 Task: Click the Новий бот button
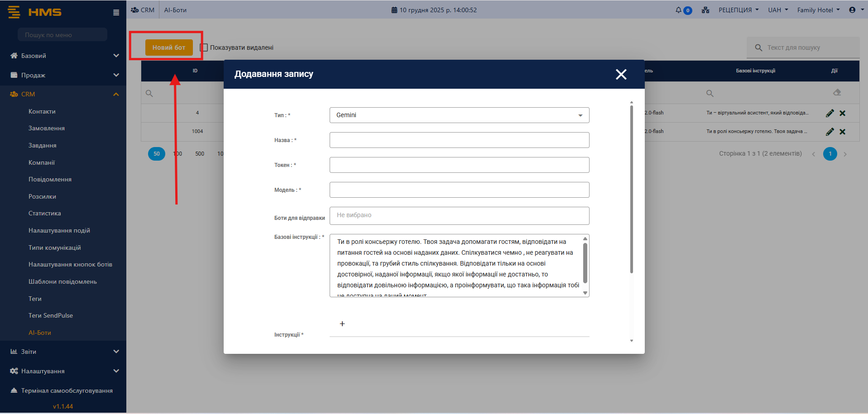coord(169,48)
